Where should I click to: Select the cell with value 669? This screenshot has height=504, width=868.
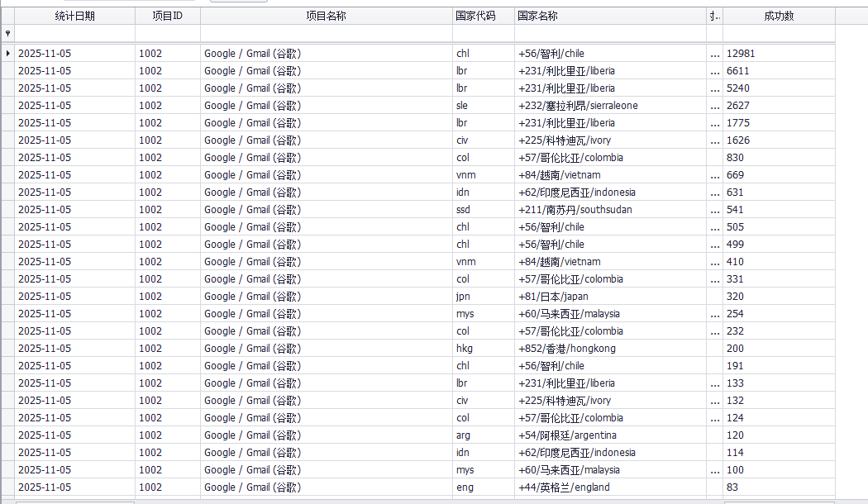tap(779, 175)
